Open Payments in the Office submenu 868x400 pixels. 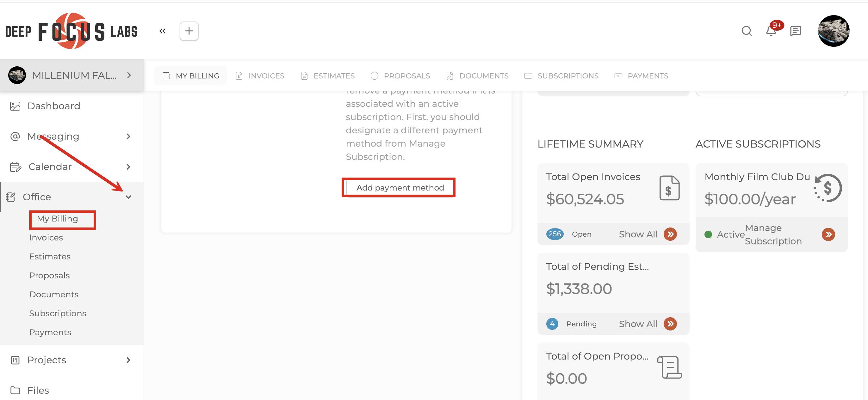tap(50, 332)
